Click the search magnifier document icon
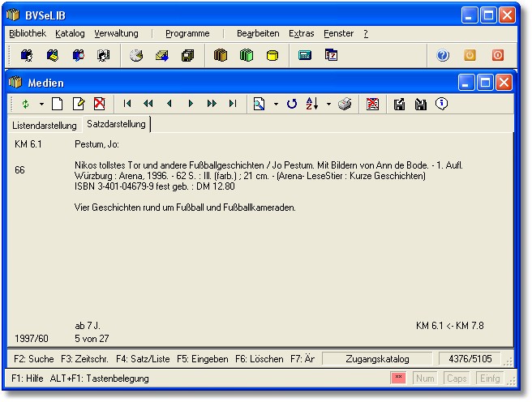The height and width of the screenshot is (402, 532). coord(259,104)
